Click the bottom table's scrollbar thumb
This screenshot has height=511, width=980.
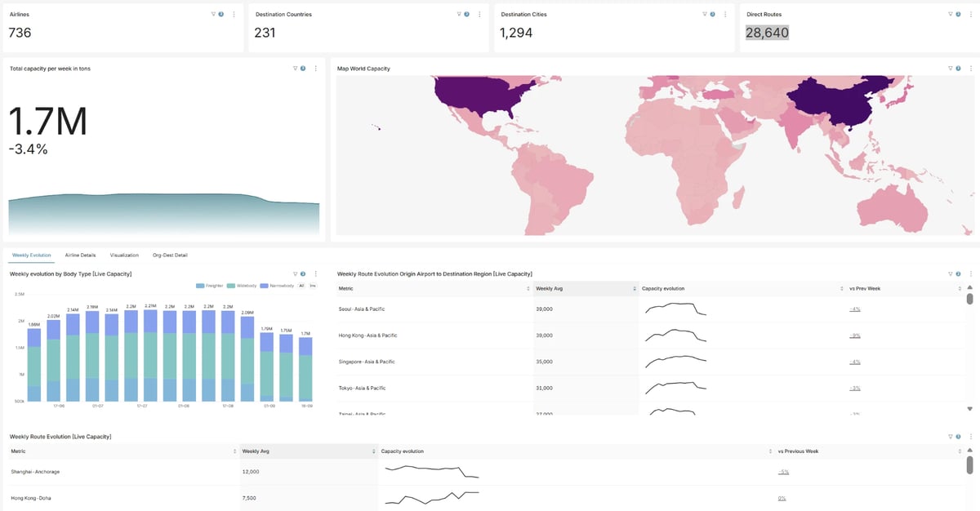coord(970,465)
